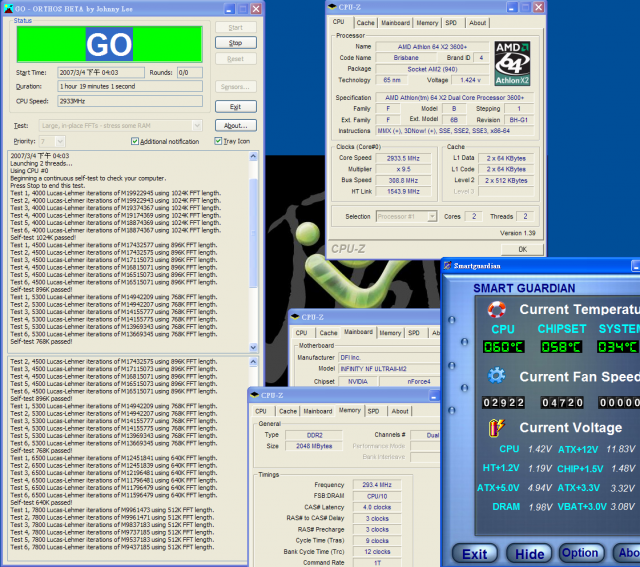Click fan speed 04720 readout

pyautogui.click(x=562, y=402)
